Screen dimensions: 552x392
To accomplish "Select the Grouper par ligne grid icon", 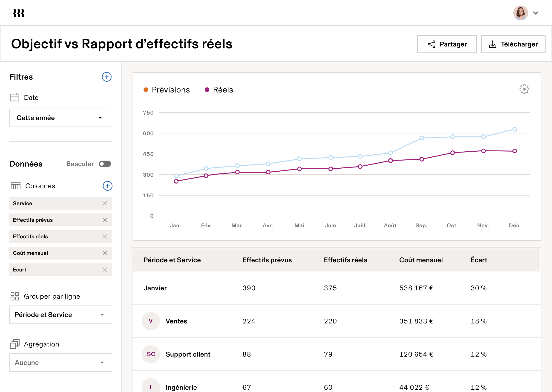I will click(x=15, y=296).
